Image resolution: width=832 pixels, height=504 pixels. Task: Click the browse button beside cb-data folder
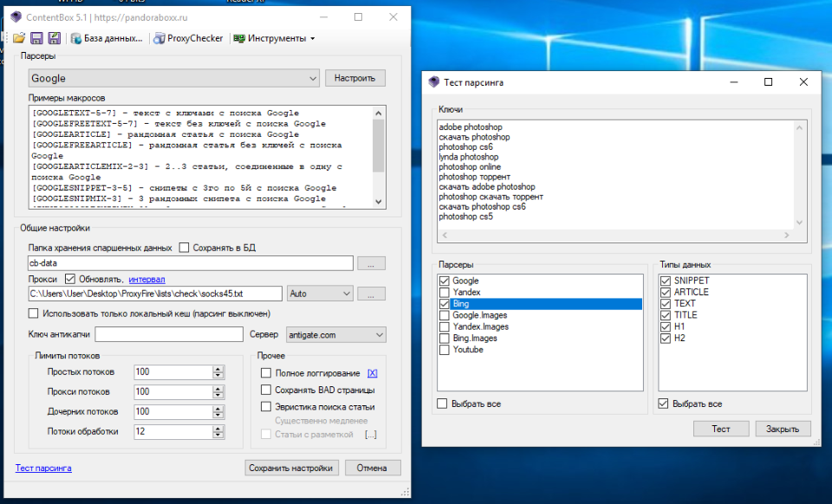pyautogui.click(x=371, y=263)
